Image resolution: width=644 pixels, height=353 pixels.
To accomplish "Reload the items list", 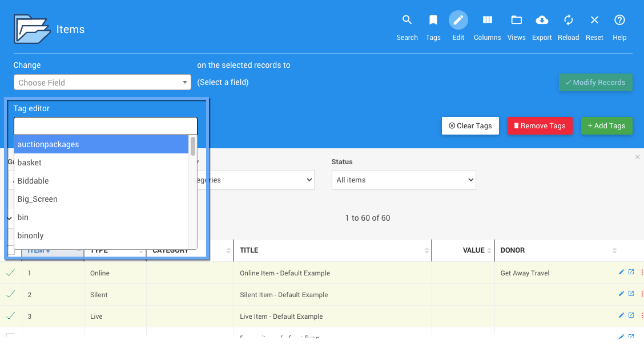I will point(568,21).
